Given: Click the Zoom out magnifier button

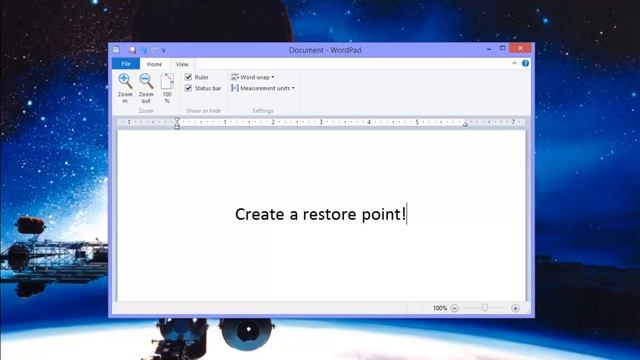Looking at the screenshot, I should (146, 88).
